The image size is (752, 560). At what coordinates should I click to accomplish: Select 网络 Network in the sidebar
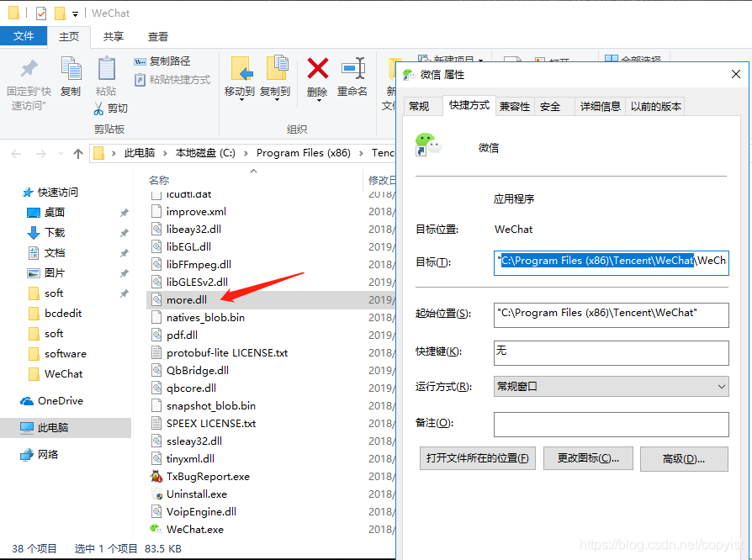point(48,455)
